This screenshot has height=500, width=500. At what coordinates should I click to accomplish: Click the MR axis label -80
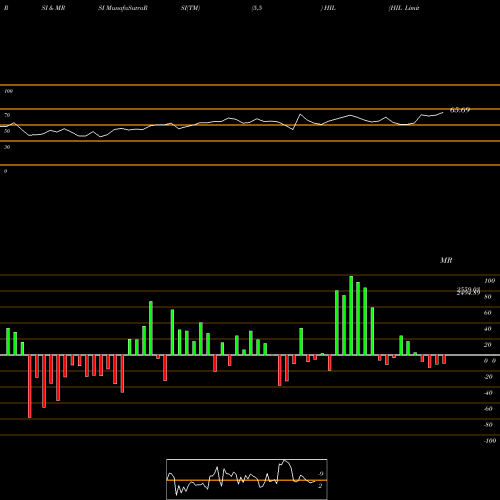[488, 425]
